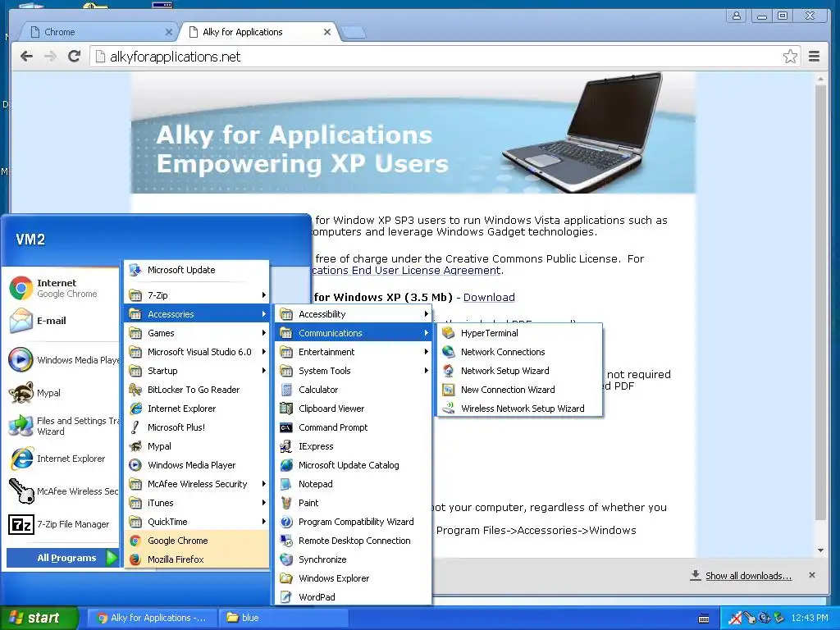Expand Microsoft Visual Studio 6.0 submenu
This screenshot has width=840, height=630.
coord(197,352)
